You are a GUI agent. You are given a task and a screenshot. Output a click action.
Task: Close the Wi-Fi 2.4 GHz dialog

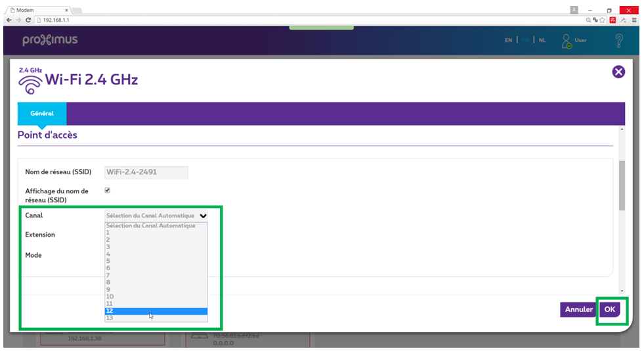click(x=618, y=72)
